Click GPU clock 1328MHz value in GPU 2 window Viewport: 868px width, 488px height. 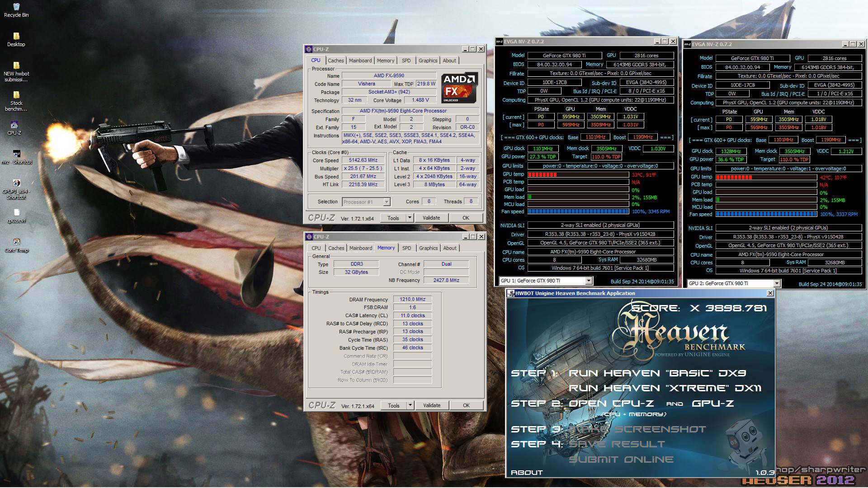[x=731, y=151]
